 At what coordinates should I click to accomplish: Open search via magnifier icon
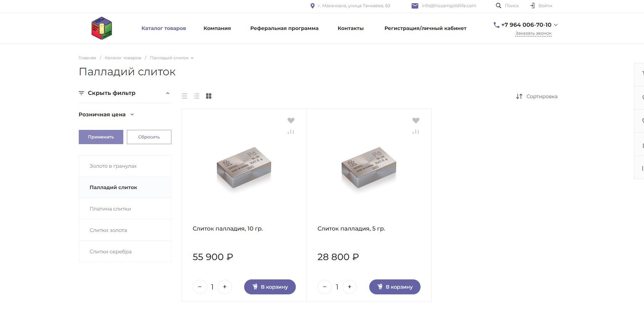tap(498, 6)
